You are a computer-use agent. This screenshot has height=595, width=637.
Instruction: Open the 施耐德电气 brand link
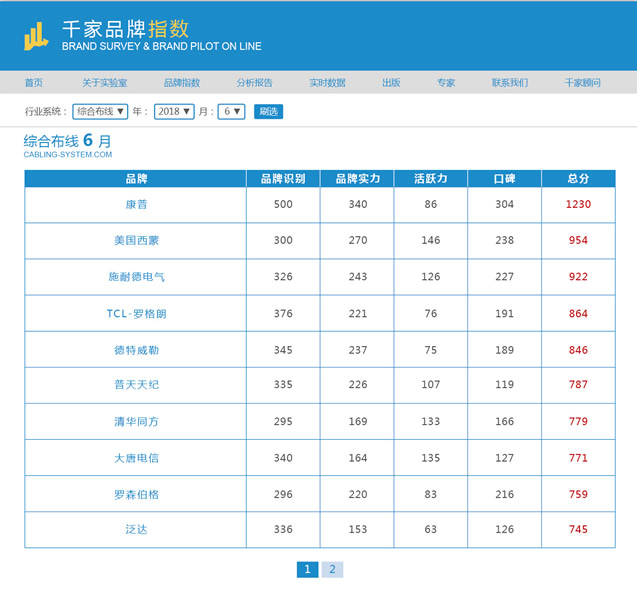pyautogui.click(x=136, y=277)
